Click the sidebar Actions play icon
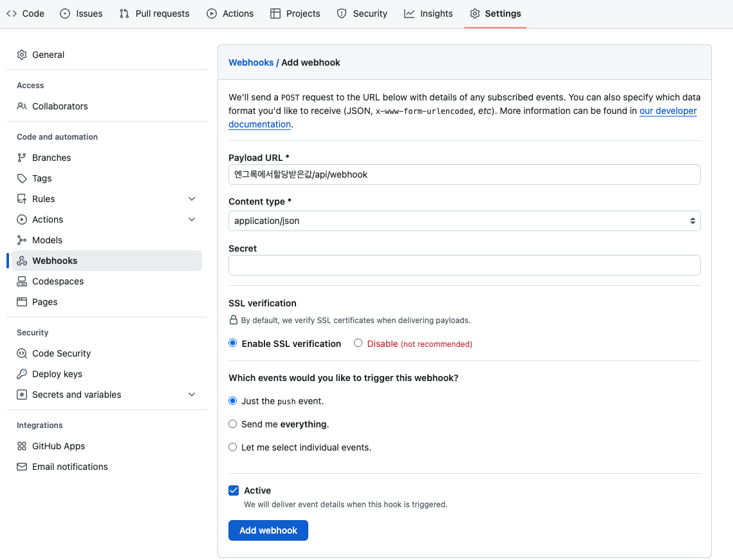 [x=22, y=219]
